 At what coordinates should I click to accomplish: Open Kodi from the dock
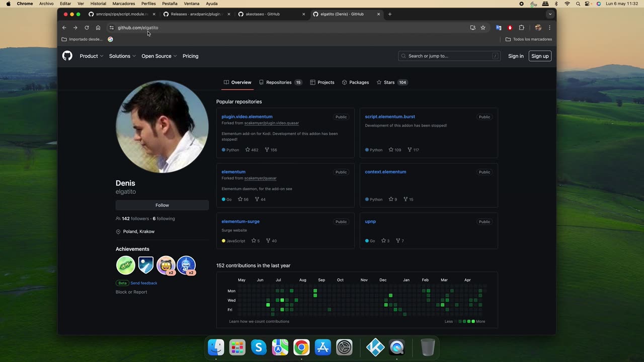(x=375, y=347)
